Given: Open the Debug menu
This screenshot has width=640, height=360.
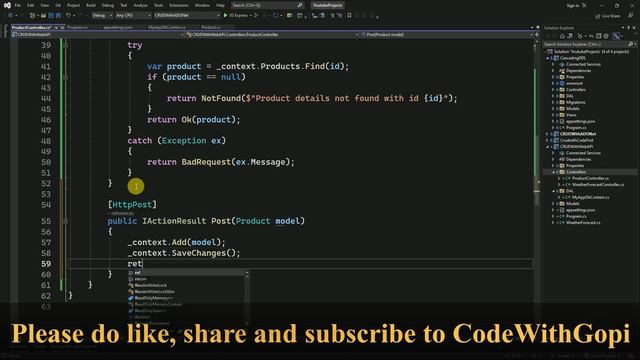Looking at the screenshot, I should (x=108, y=5).
